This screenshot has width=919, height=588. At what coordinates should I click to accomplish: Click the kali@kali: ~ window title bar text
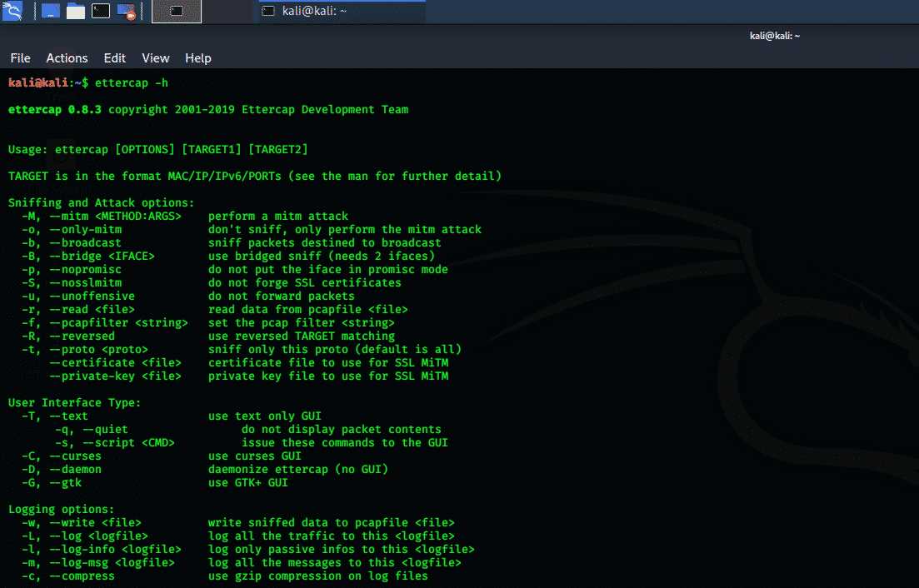775,36
